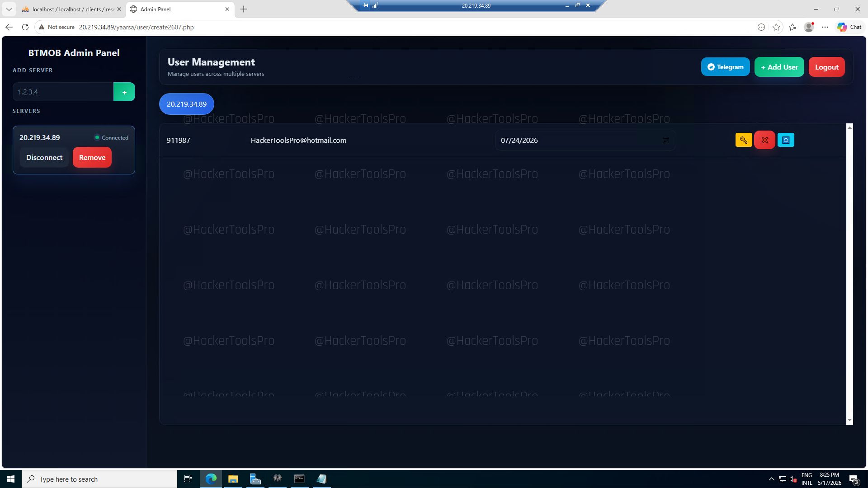Click the red X delete icon for user 911987
The height and width of the screenshot is (488, 868).
click(x=764, y=140)
